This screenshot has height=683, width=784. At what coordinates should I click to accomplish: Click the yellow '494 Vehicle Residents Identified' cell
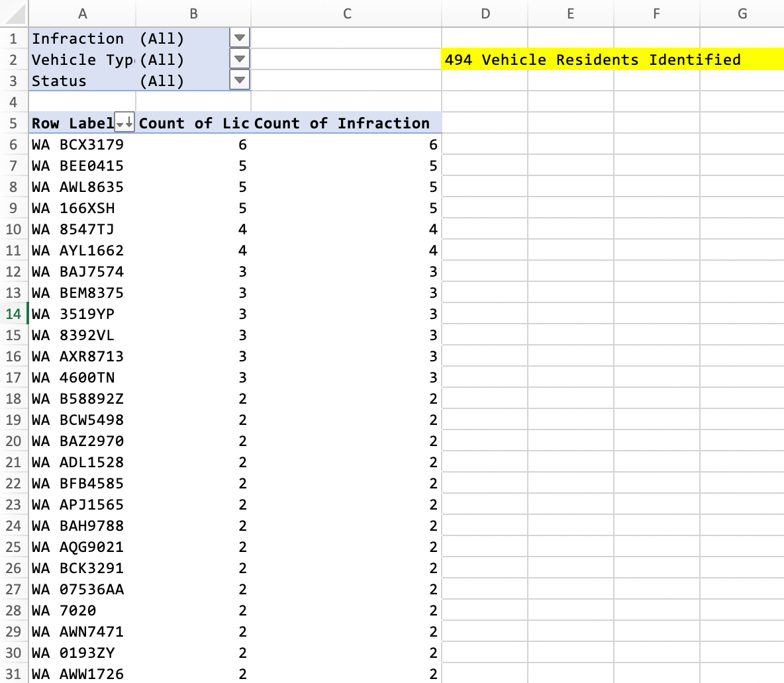[612, 60]
